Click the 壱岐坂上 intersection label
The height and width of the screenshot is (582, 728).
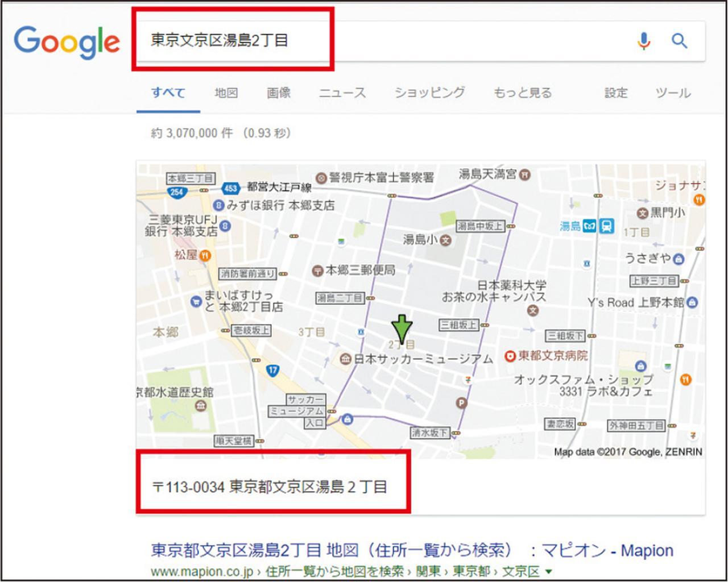tap(252, 331)
